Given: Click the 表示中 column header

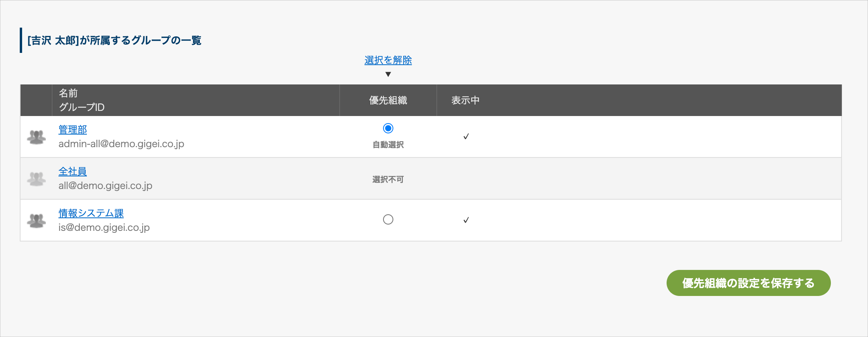Looking at the screenshot, I should [466, 100].
